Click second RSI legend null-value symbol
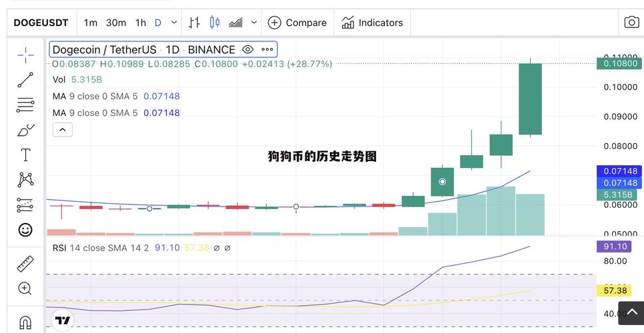The width and height of the screenshot is (644, 333). coord(227,248)
